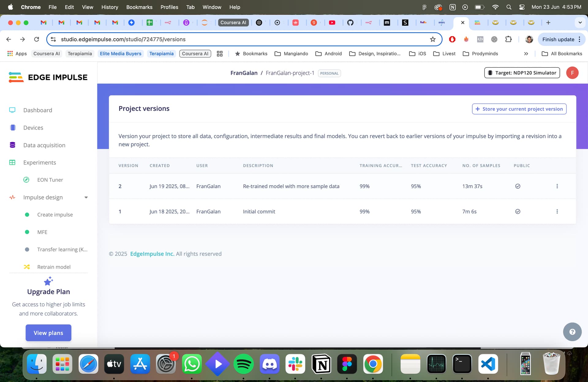Screen dimensions: 588x382
Task: Open the MFE processing block
Action: [x=42, y=232]
